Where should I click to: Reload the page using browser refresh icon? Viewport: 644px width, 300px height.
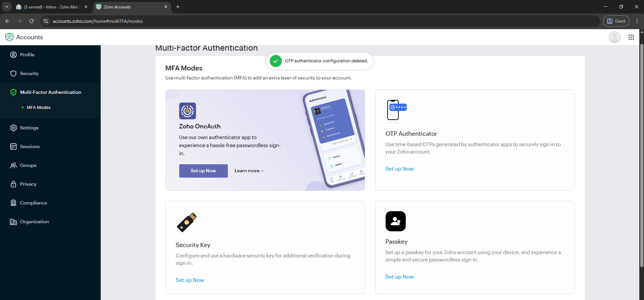32,21
